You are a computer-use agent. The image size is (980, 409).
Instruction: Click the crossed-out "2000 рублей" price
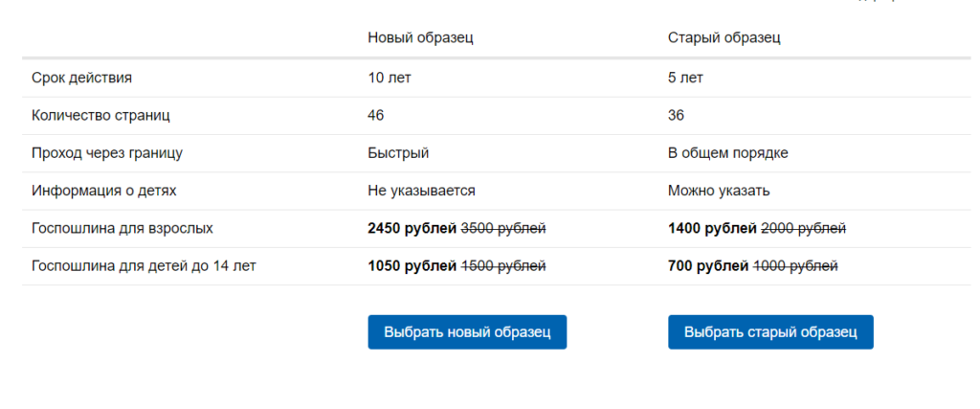point(803,229)
